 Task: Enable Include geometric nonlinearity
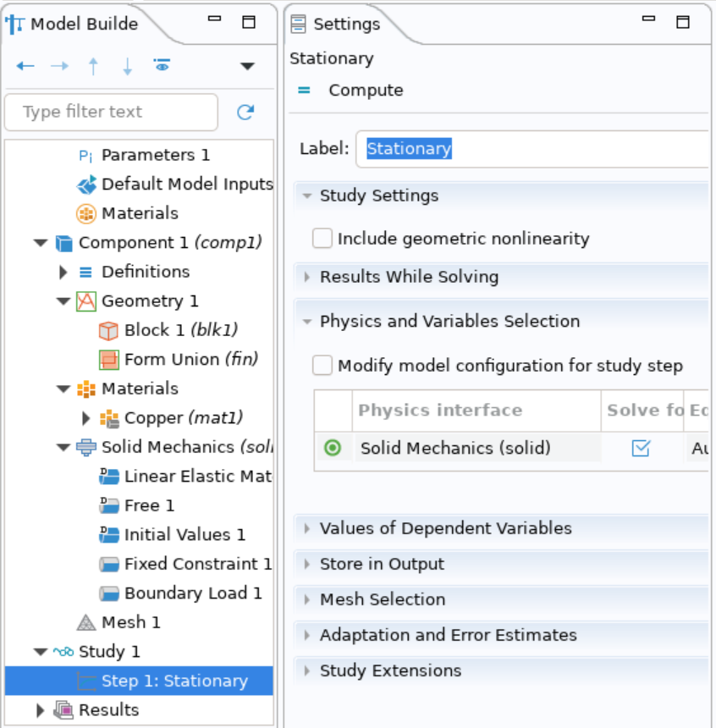pos(322,239)
